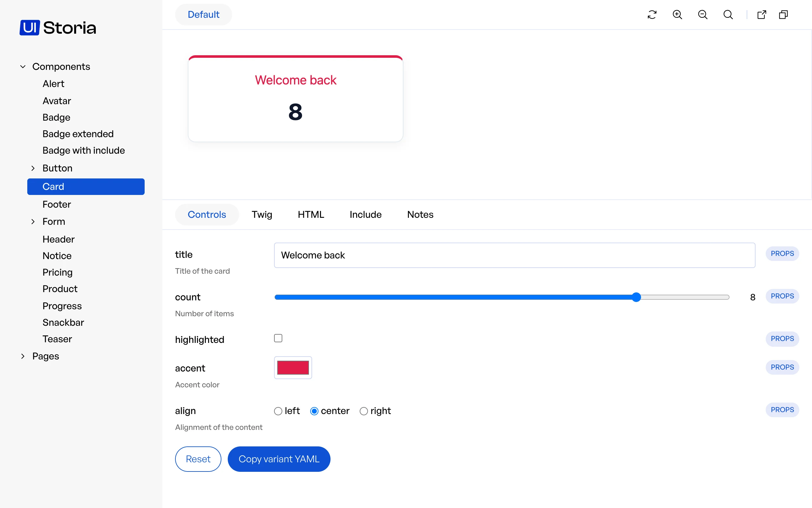The width and height of the screenshot is (812, 508).
Task: Expand the Form tree item
Action: (33, 221)
